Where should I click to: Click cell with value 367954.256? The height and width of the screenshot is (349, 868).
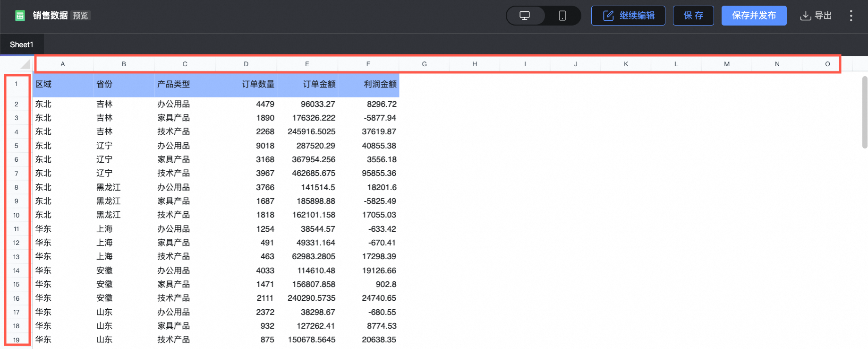coord(307,159)
